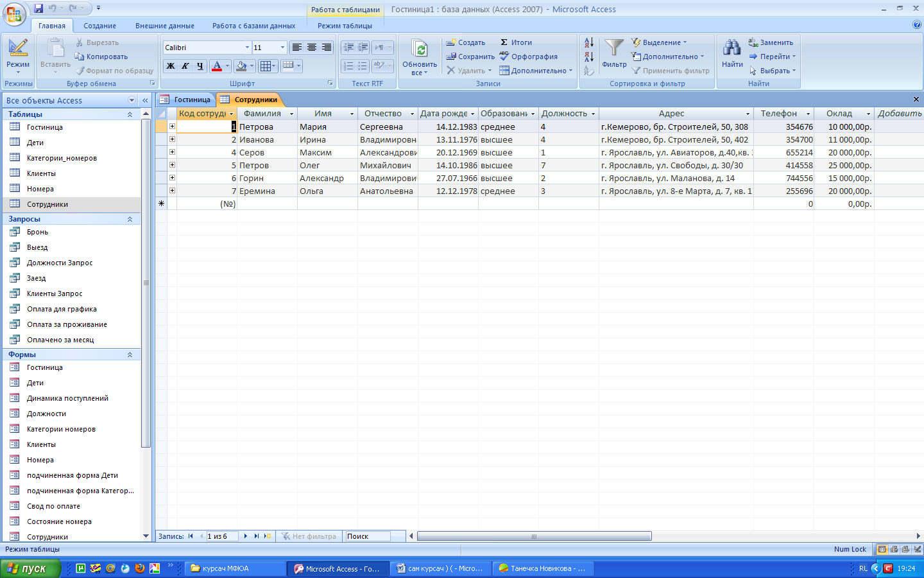This screenshot has height=578, width=924.
Task: Align text left
Action: point(296,48)
